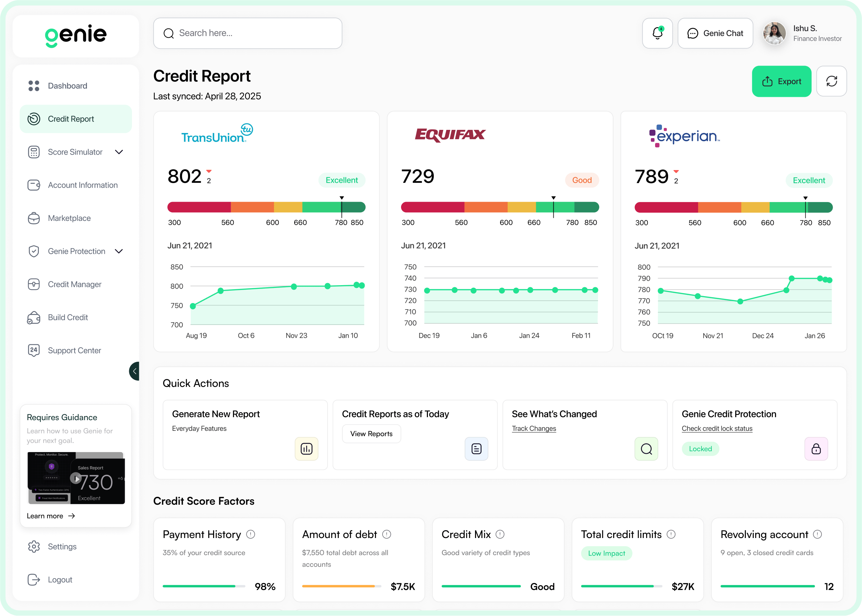Screen dimensions: 862x616
Task: Toggle the Locked credit status badge
Action: 700,449
